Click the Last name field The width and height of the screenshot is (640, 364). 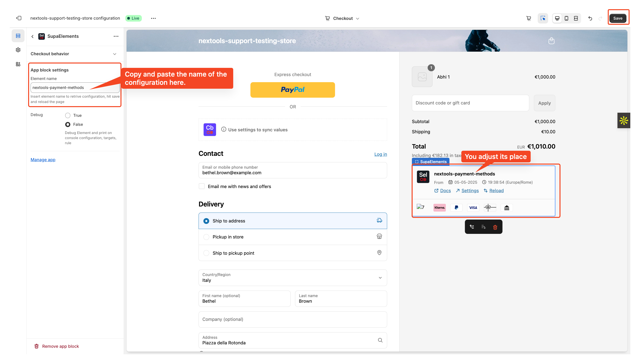(341, 299)
